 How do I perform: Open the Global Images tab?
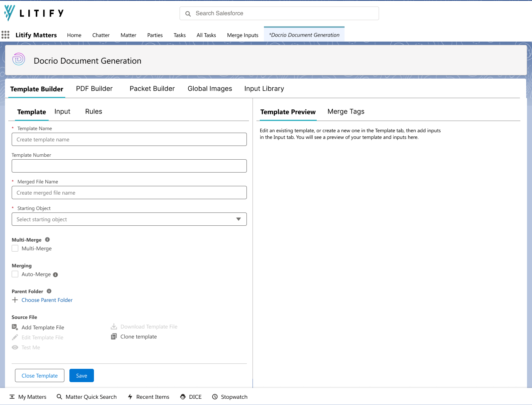[x=210, y=89]
